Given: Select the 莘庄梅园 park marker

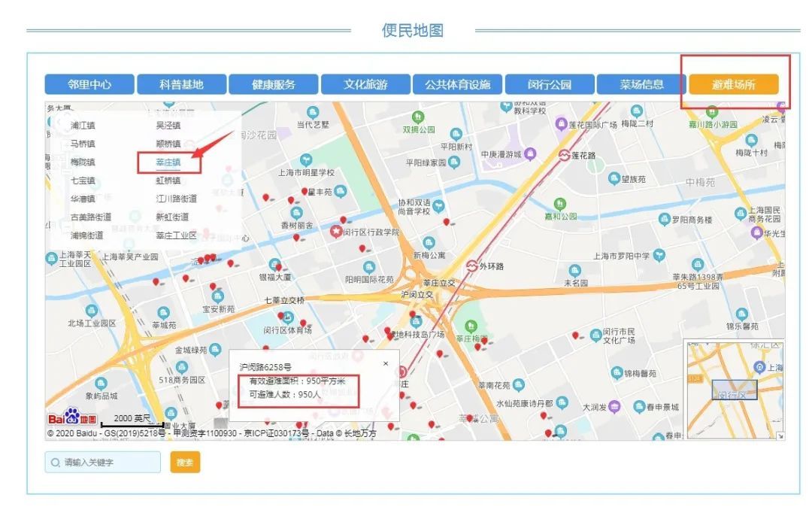Looking at the screenshot, I should pos(471,326).
